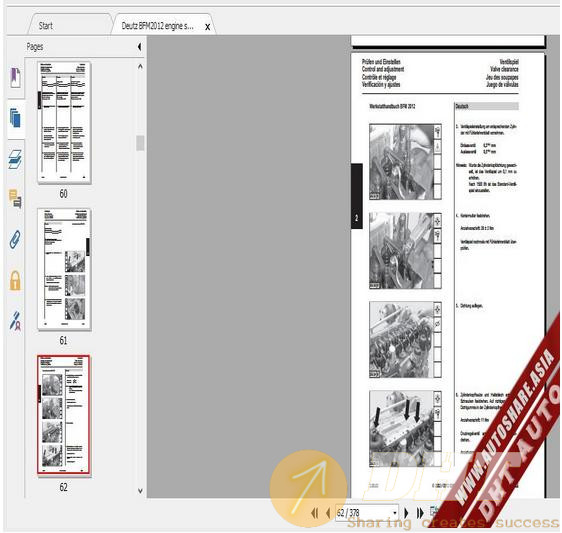Screen dimensions: 562x533
Task: Click thumbnail scrollbar up arrow
Action: tap(140, 67)
